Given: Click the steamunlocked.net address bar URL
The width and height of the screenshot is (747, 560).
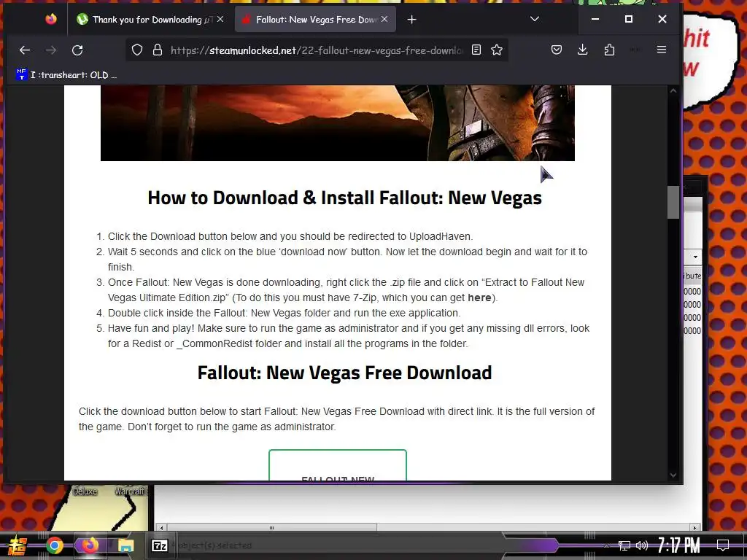Looking at the screenshot, I should click(317, 50).
